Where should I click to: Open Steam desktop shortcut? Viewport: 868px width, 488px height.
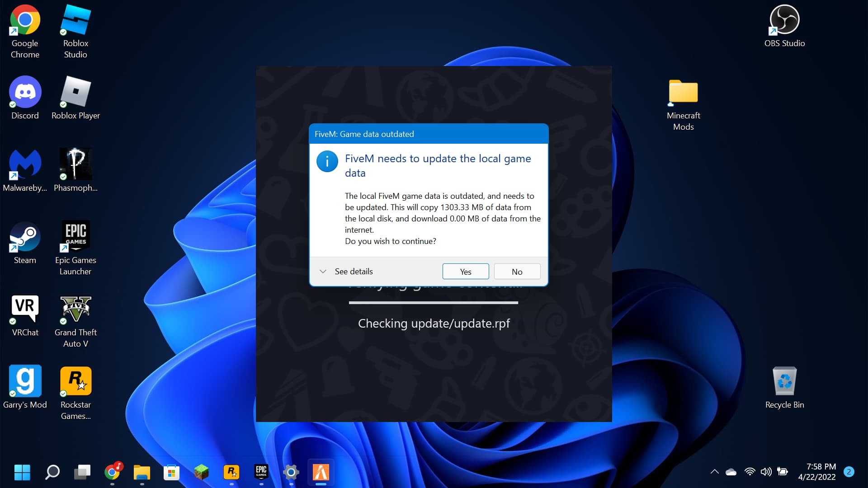pos(25,237)
